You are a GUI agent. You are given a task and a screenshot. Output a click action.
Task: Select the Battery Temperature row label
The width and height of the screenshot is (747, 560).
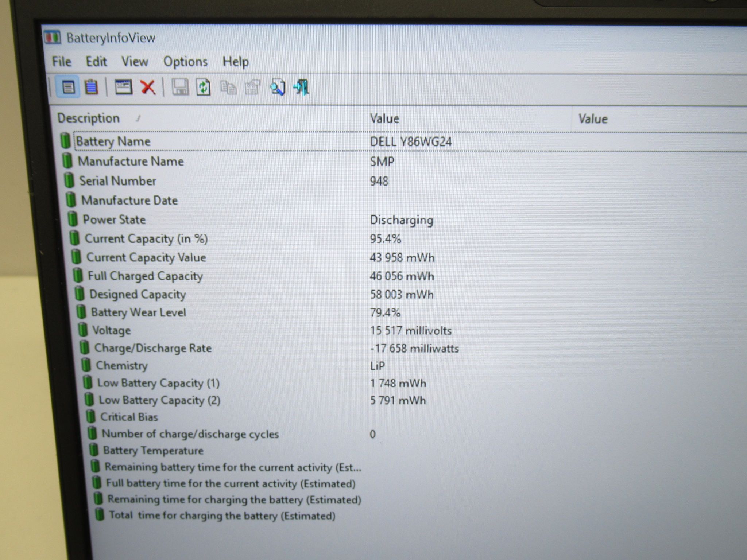(x=153, y=451)
